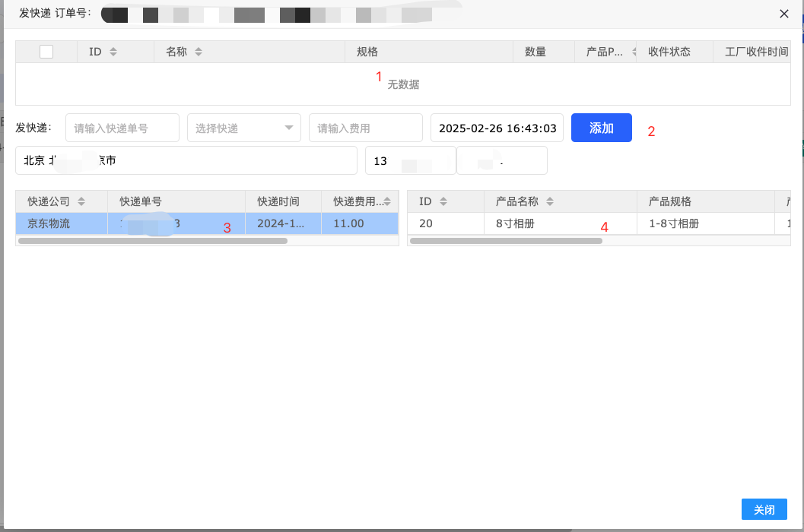Sort top table by ID column icon
Image resolution: width=804 pixels, height=532 pixels.
[113, 52]
